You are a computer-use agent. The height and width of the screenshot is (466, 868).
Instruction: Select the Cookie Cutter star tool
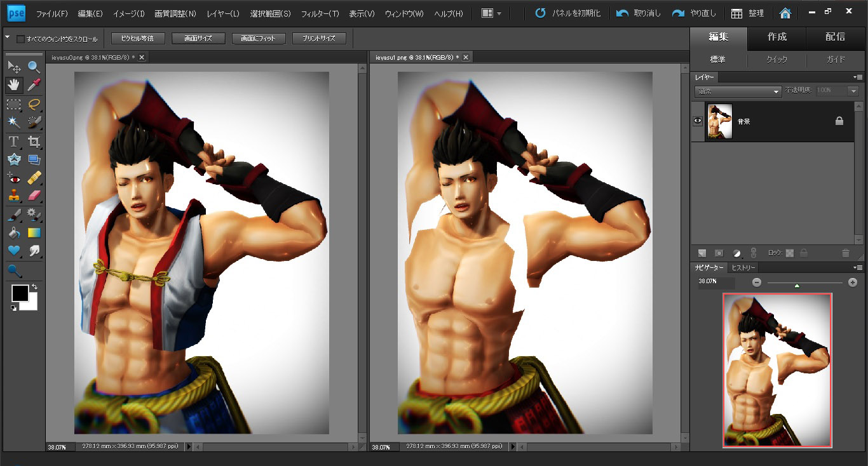click(14, 159)
